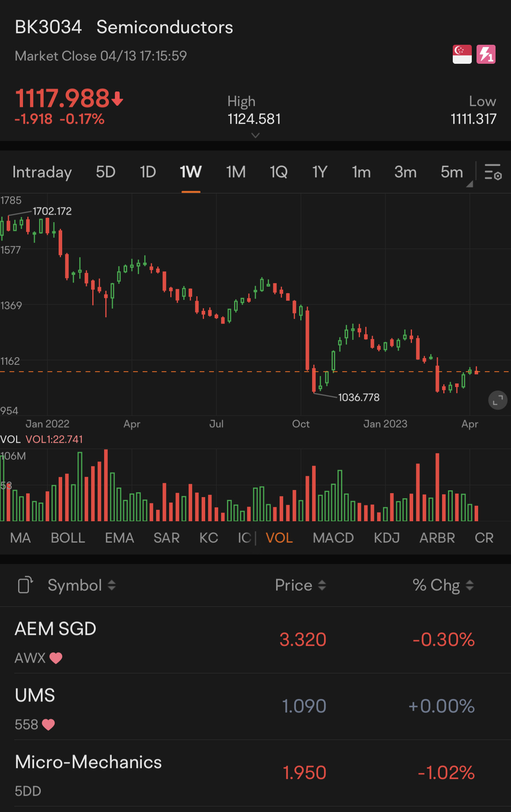Tap the High value 1124.581
The image size is (511, 812).
click(x=254, y=119)
